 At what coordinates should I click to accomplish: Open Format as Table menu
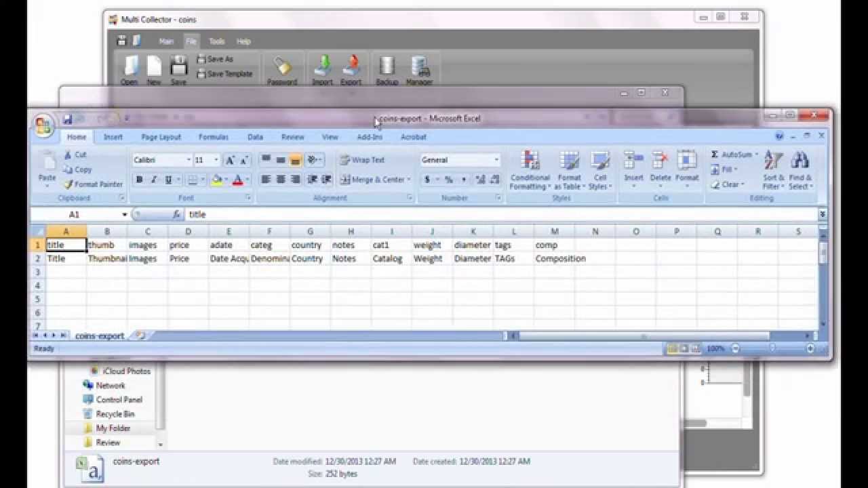click(x=569, y=170)
